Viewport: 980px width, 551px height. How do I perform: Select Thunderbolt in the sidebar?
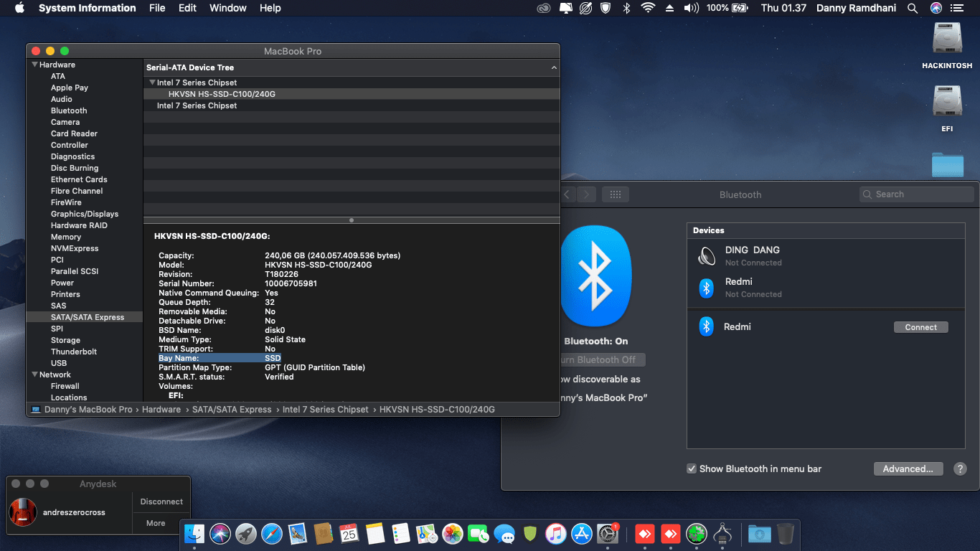coord(74,352)
